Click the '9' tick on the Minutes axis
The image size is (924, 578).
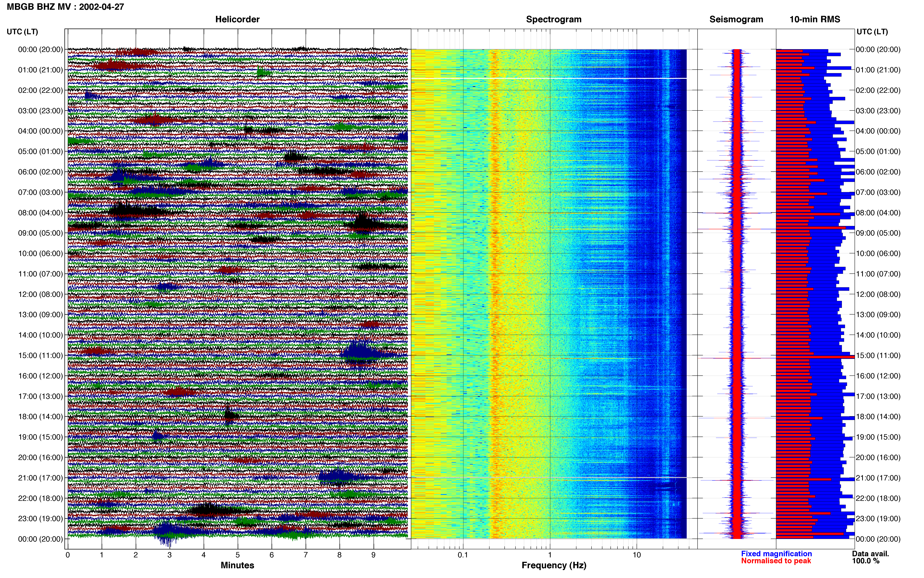coord(374,555)
